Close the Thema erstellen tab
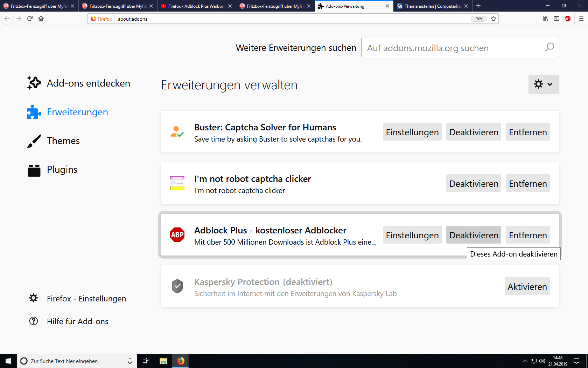 click(466, 6)
